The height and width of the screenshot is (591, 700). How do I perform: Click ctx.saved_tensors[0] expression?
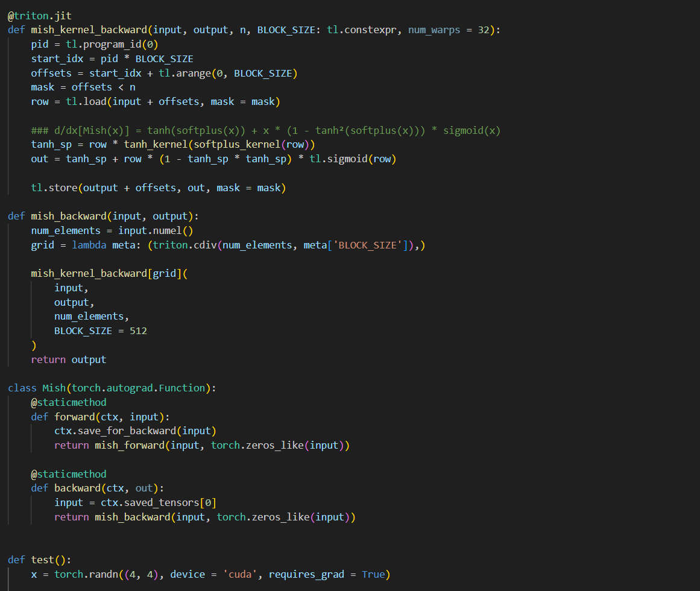pos(159,502)
